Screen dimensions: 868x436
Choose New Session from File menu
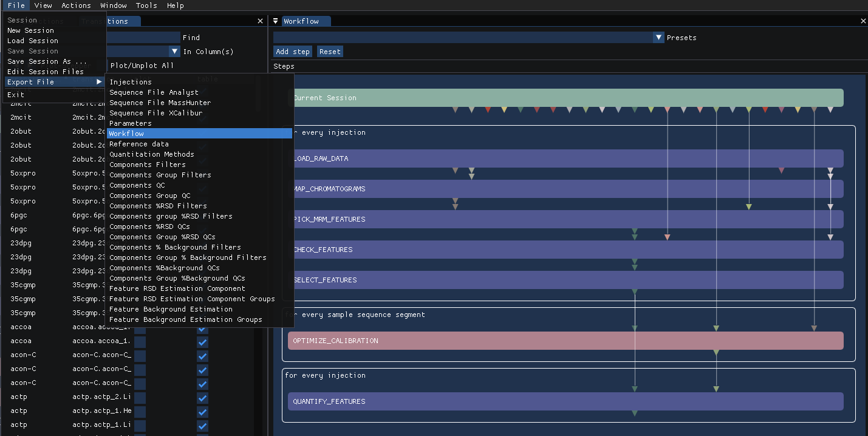(x=55, y=30)
